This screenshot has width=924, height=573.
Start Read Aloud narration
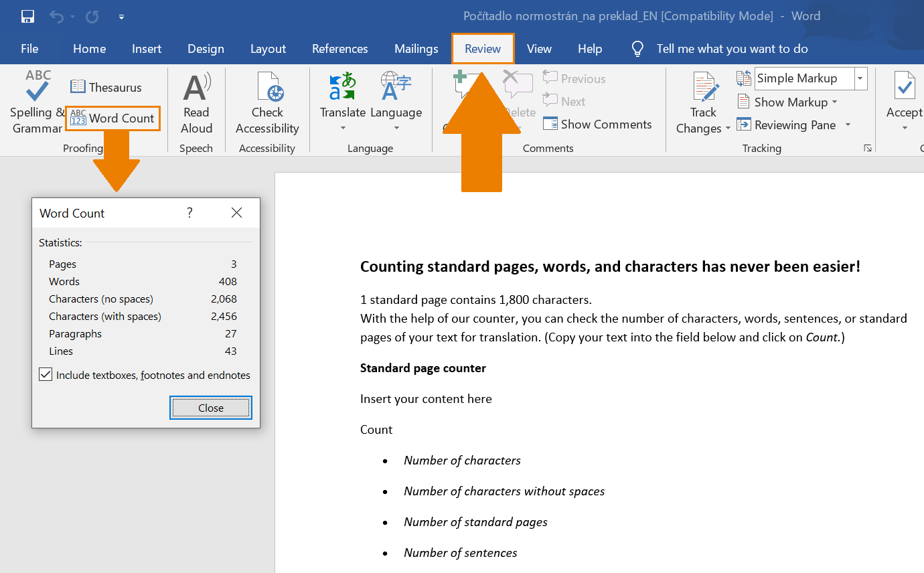[196, 100]
